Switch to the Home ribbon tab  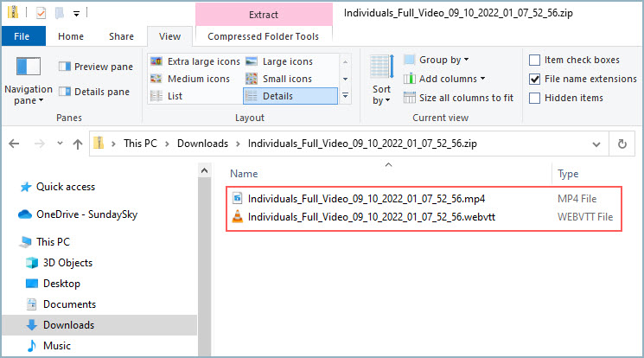[71, 36]
